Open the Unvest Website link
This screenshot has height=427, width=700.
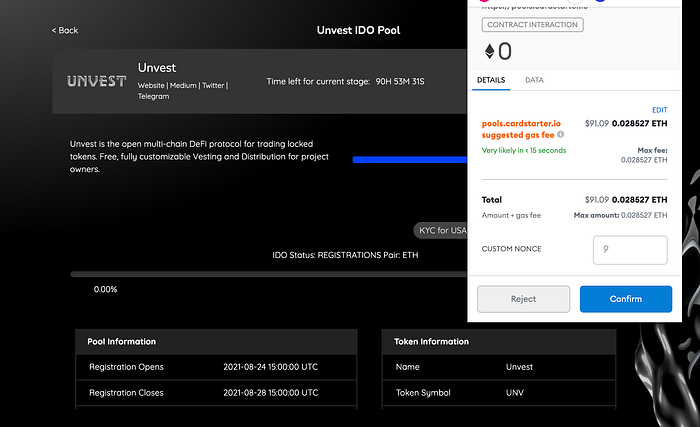click(x=151, y=85)
